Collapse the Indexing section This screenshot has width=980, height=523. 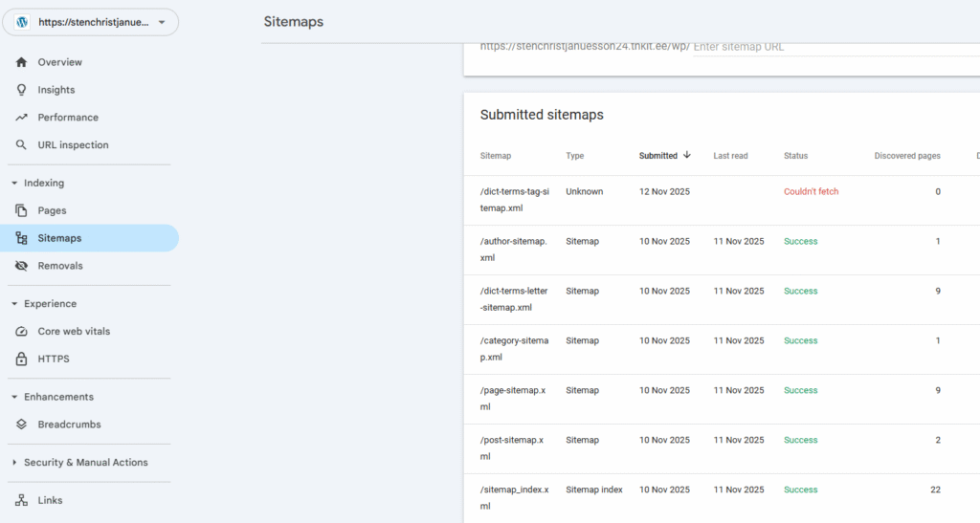(14, 184)
